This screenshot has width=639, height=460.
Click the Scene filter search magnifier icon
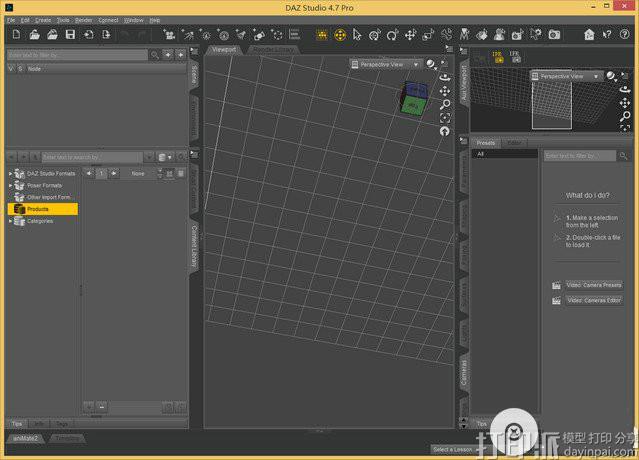(154, 55)
